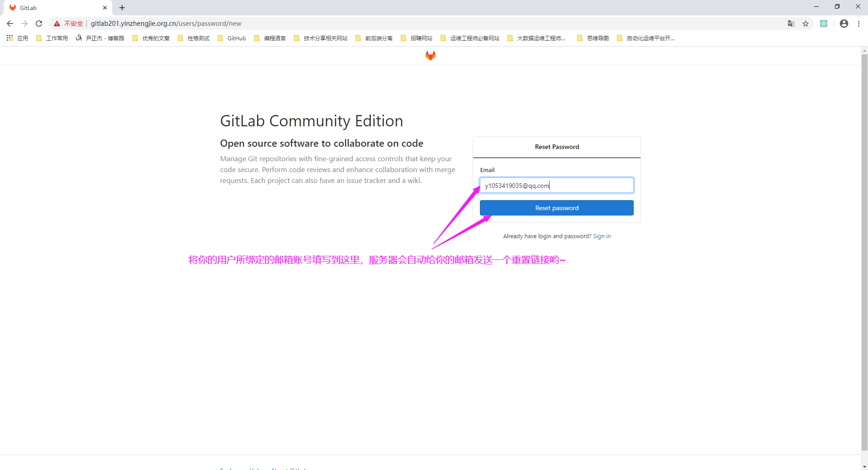Click the blue Reset password button
Screen dimensions: 868x470
pyautogui.click(x=557, y=208)
